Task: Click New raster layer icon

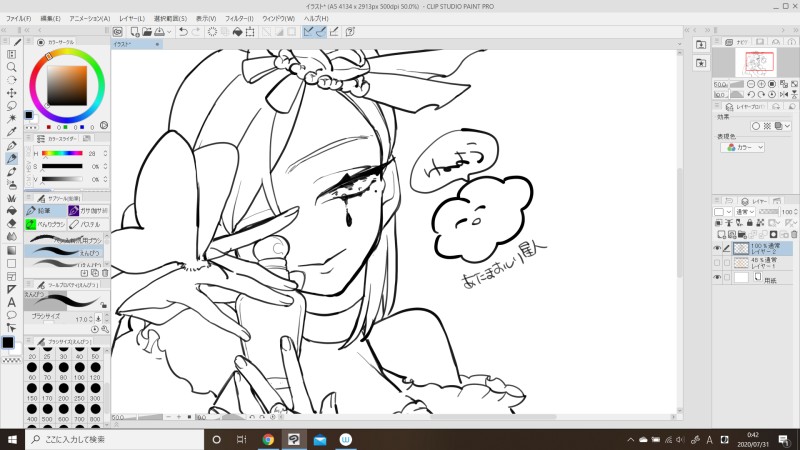Action: (x=721, y=235)
